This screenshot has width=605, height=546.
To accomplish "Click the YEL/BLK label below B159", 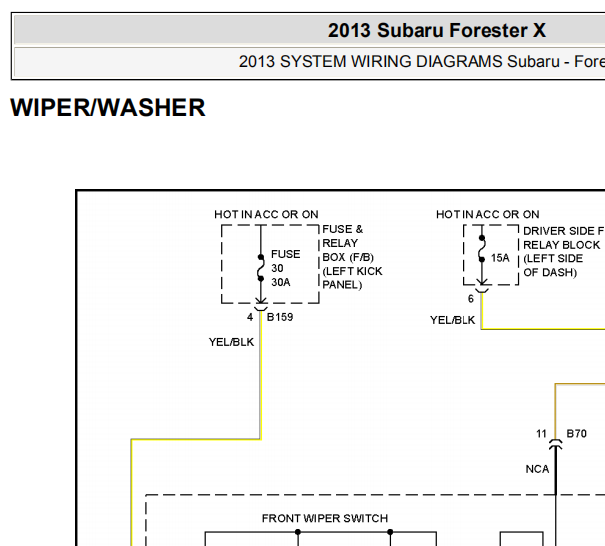I will (232, 342).
